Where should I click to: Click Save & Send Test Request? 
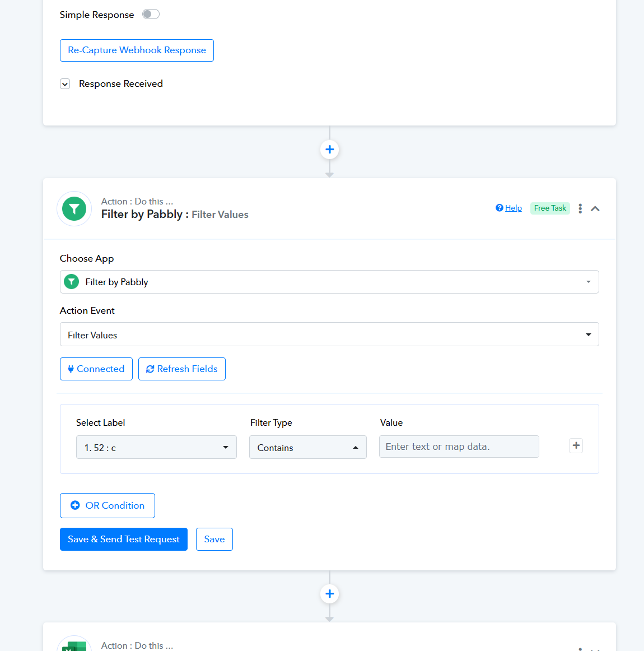point(124,539)
